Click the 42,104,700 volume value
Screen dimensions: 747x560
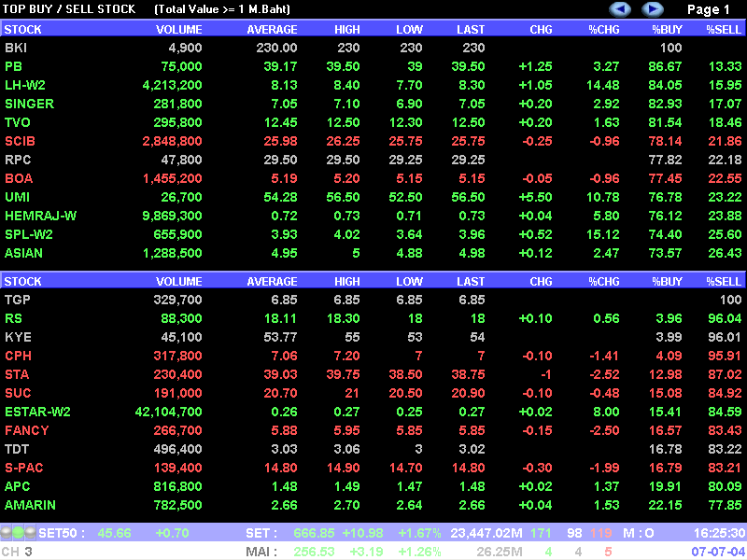169,412
